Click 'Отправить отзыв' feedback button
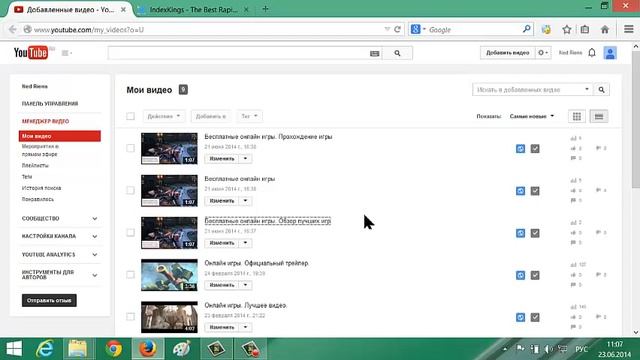Viewport: 640px width, 360px height. 49,300
